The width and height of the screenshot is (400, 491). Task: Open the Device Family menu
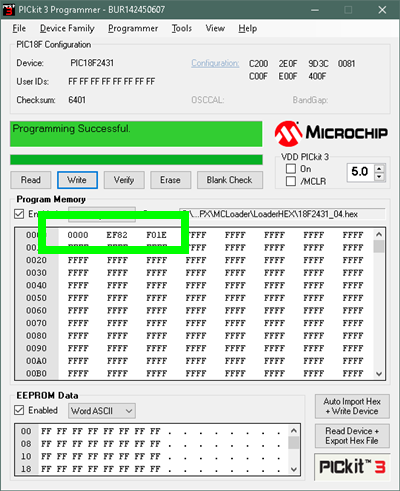coord(67,29)
